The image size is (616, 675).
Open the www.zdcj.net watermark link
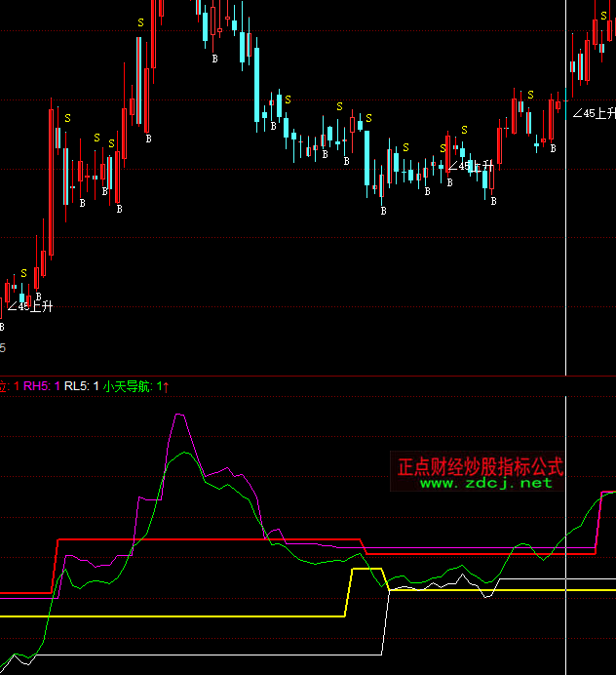(x=485, y=483)
